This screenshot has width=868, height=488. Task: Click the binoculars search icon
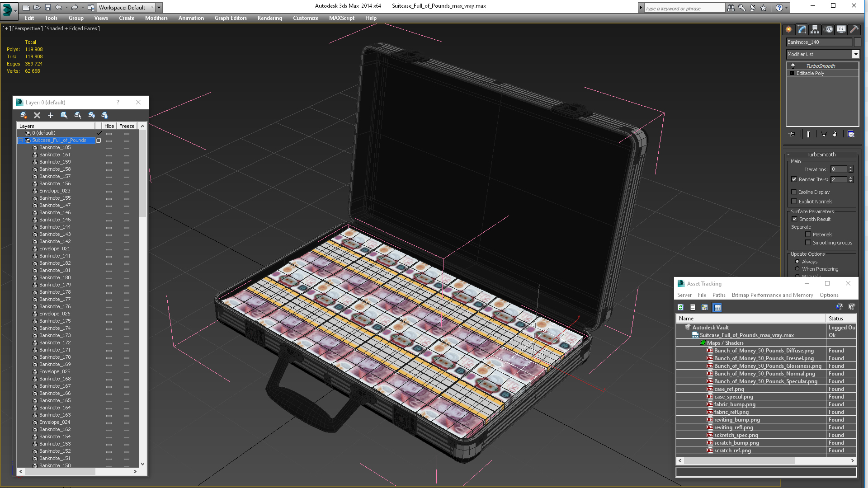[731, 8]
